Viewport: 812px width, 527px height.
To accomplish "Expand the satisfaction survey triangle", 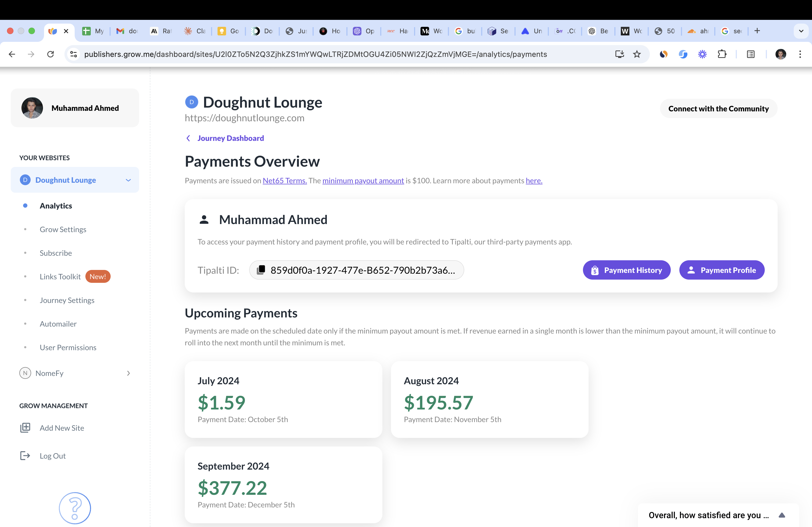I will (782, 515).
